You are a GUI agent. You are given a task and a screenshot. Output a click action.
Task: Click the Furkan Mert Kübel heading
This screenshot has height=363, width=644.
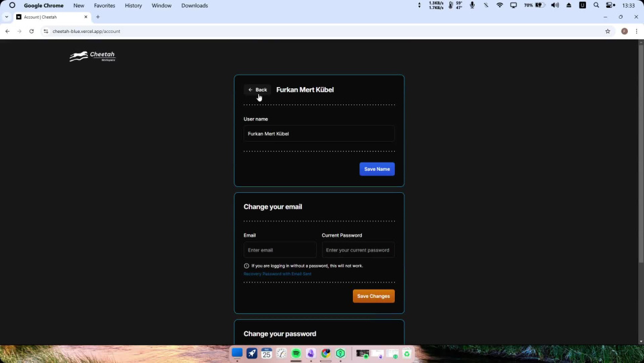305,90
